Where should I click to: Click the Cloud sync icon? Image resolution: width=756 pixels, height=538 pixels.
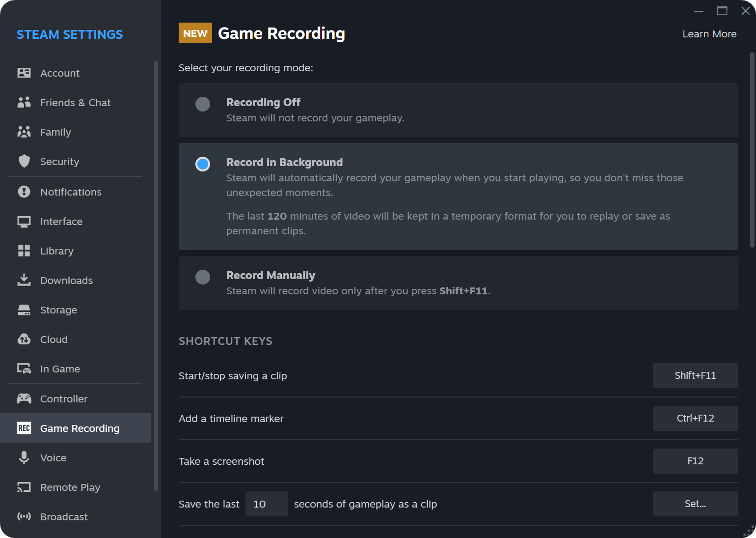click(24, 339)
